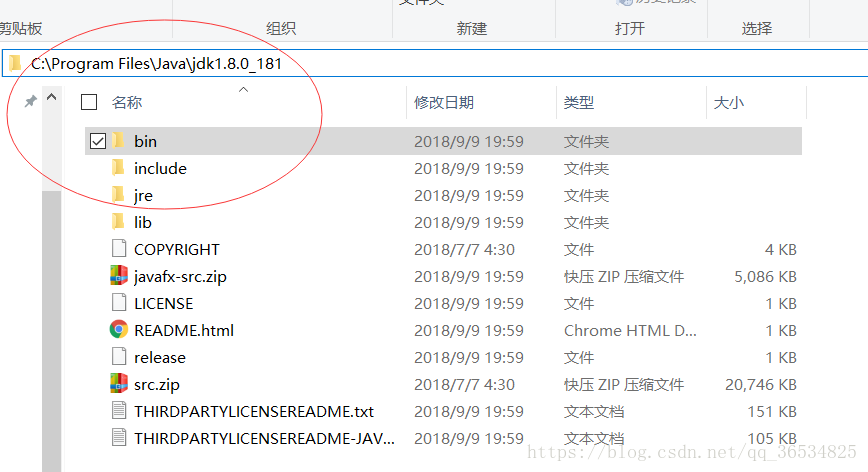Select the THIRDPARTYLICENSEREADME.txt file name
Viewport: 868px width, 472px height.
click(254, 412)
